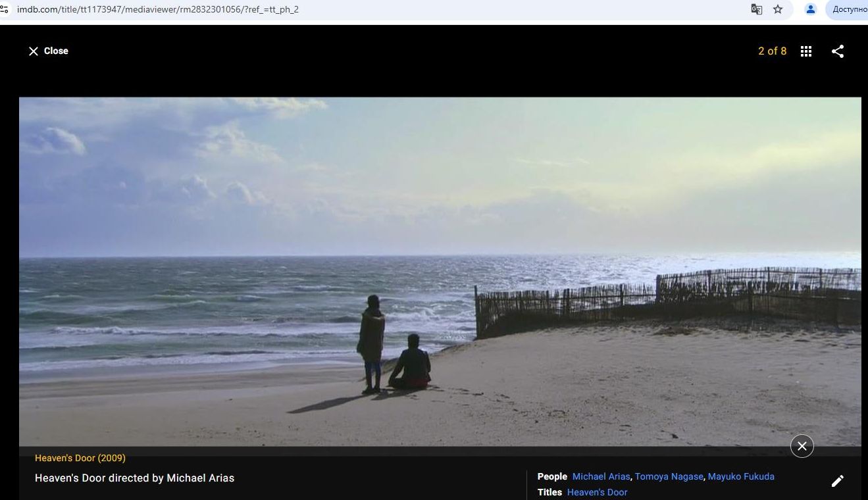The height and width of the screenshot is (500, 868).
Task: Click the 'Titles' label
Action: tap(549, 492)
